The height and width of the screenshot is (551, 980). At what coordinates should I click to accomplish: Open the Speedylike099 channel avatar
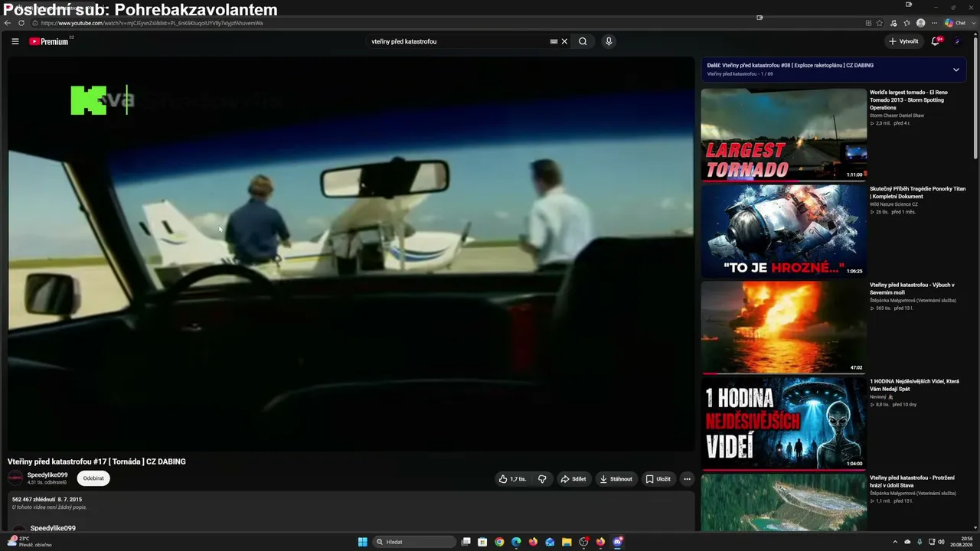tap(15, 478)
